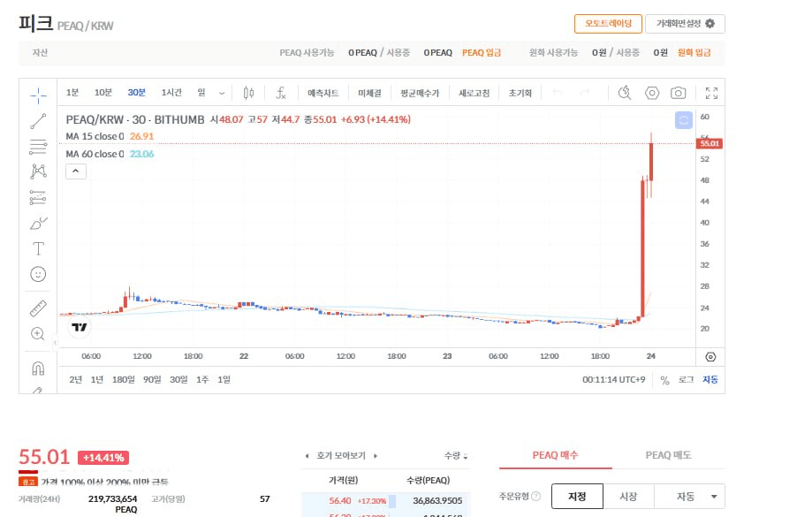Click the 오토트레이딩 button
812x517 pixels.
(x=608, y=23)
